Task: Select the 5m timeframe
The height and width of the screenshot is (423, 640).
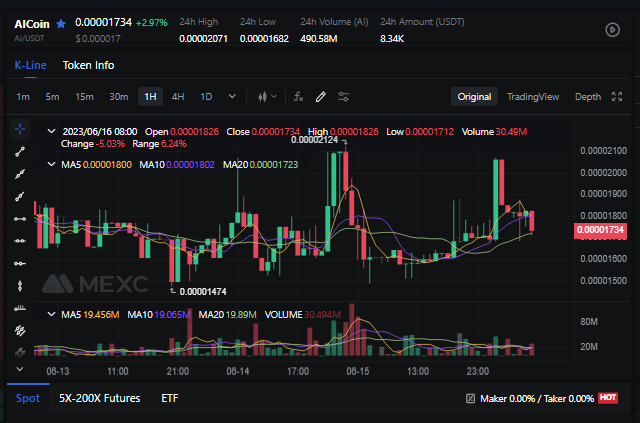Action: pyautogui.click(x=52, y=97)
